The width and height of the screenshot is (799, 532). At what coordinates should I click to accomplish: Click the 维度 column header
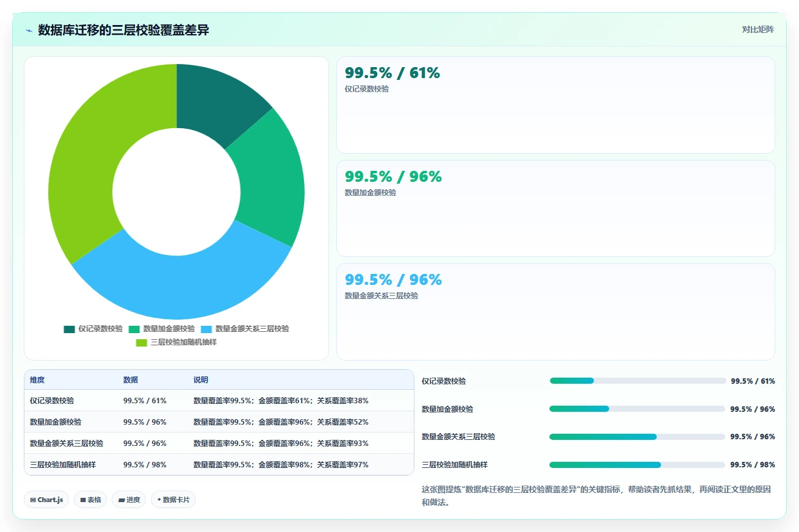click(37, 380)
